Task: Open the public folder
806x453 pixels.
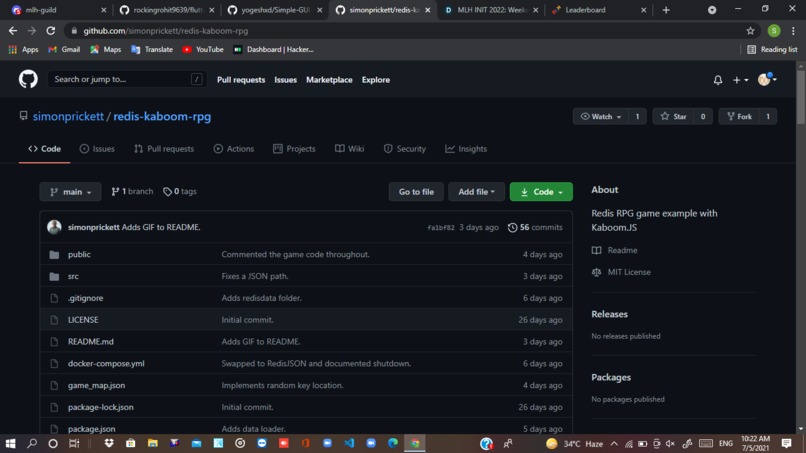Action: coord(79,255)
